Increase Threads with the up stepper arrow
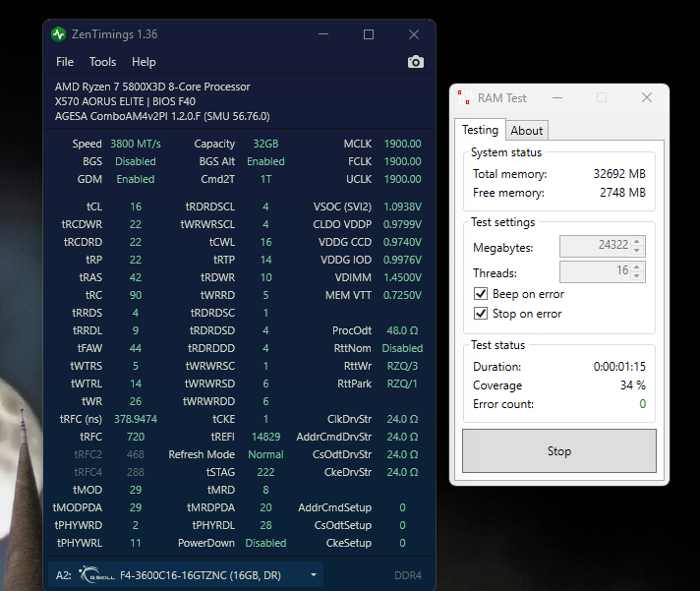 coord(637,266)
